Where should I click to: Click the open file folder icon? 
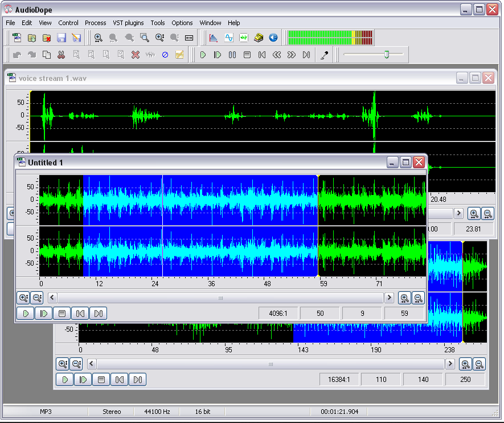pyautogui.click(x=32, y=38)
